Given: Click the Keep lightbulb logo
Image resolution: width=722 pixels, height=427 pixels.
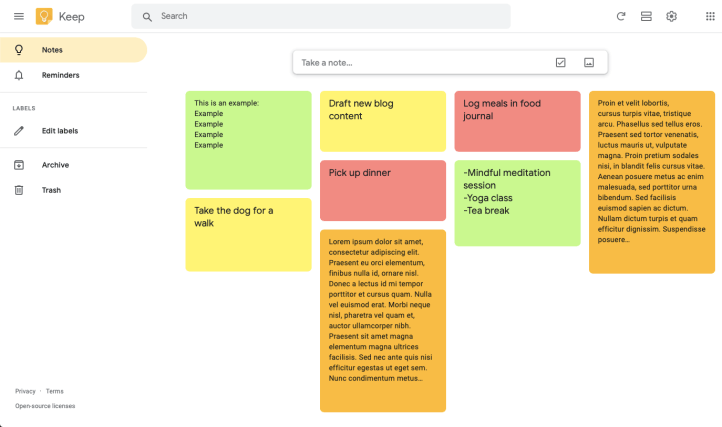Looking at the screenshot, I should [x=45, y=16].
